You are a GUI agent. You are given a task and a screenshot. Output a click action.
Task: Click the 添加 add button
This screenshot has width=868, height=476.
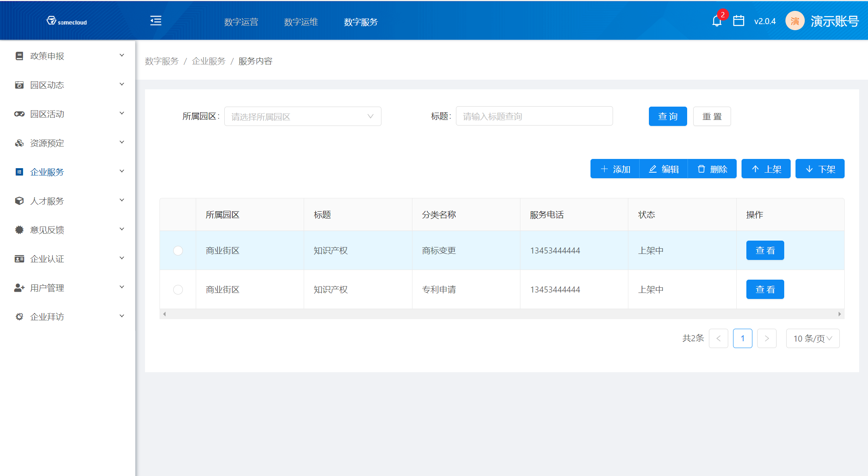click(615, 169)
